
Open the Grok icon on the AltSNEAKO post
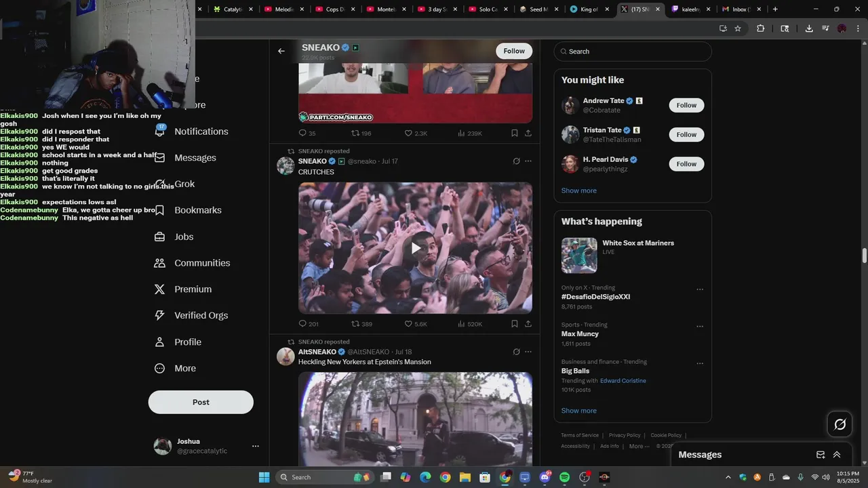point(516,352)
